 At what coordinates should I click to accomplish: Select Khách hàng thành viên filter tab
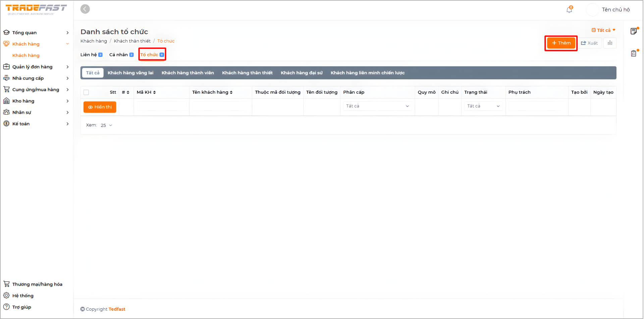(187, 73)
